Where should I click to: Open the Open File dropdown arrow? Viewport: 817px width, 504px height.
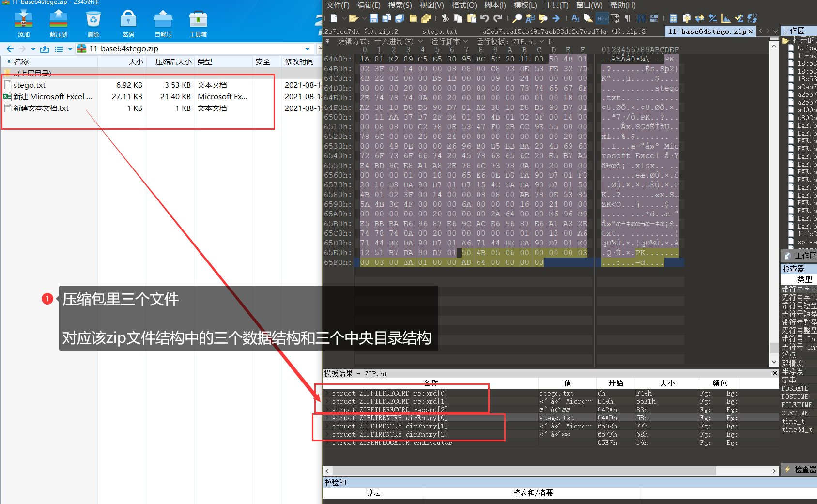pyautogui.click(x=364, y=18)
